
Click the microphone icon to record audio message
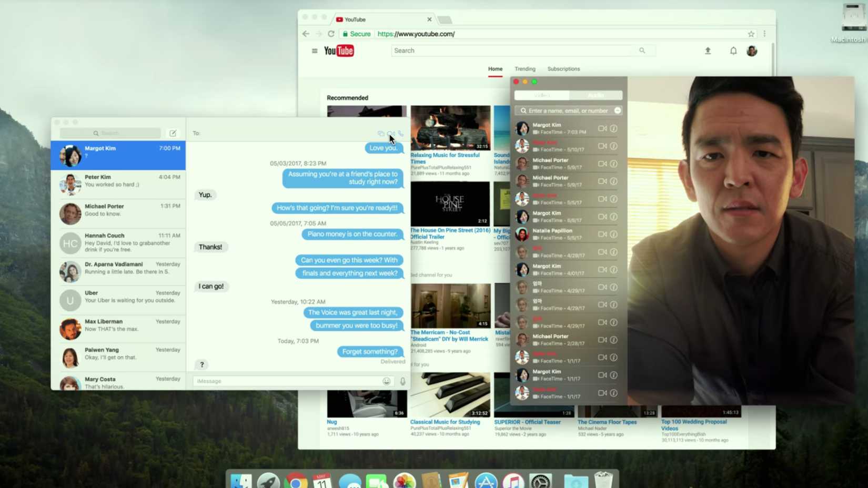coord(403,381)
